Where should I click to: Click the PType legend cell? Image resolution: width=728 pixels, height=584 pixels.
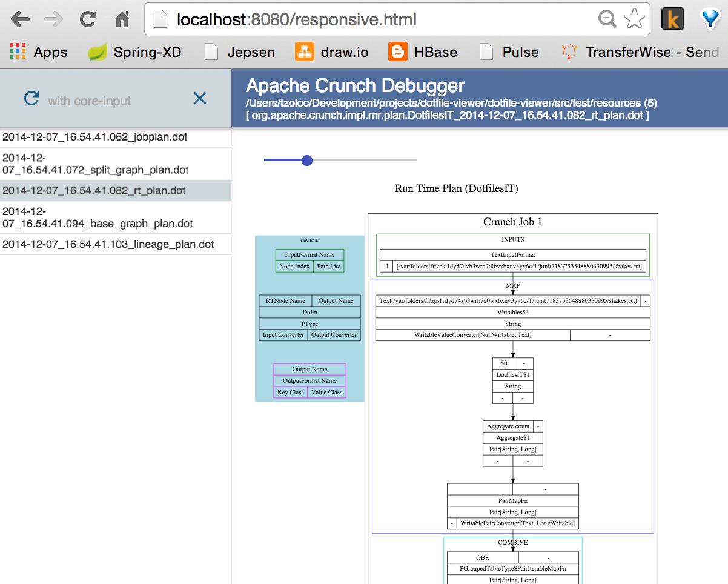click(309, 324)
